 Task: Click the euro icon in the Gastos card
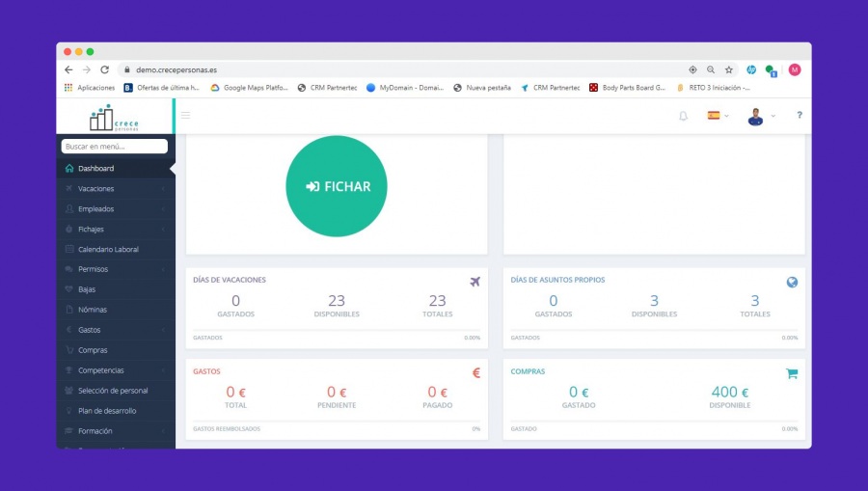tap(476, 373)
